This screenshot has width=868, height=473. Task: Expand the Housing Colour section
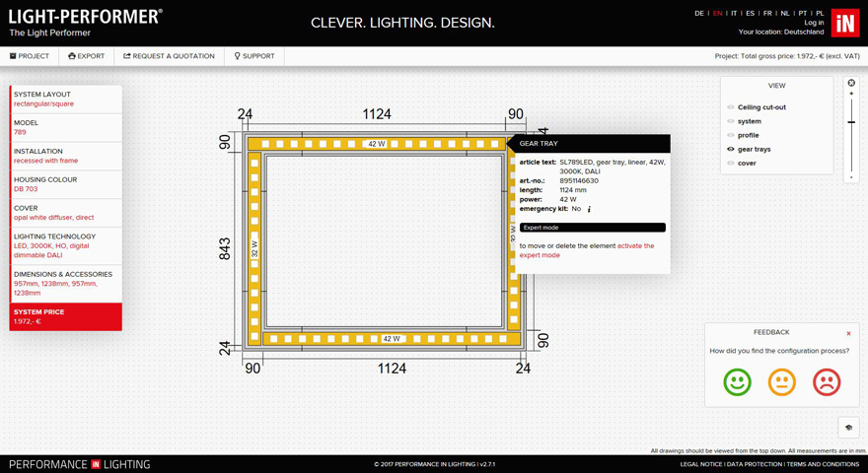[x=66, y=184]
